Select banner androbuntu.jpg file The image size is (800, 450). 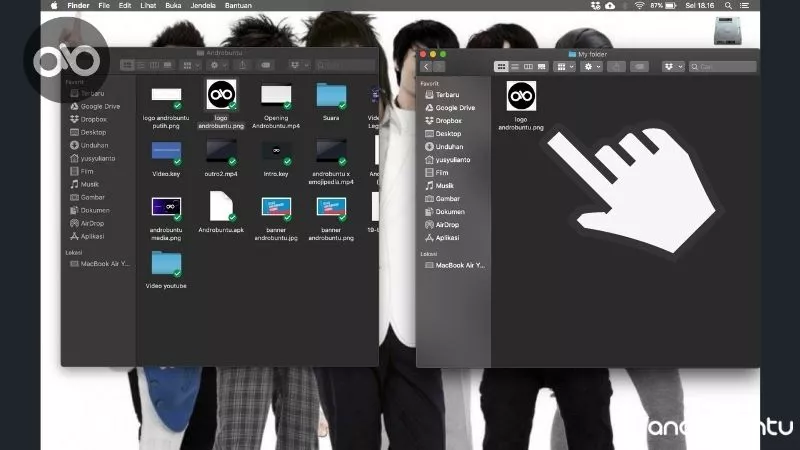click(276, 218)
